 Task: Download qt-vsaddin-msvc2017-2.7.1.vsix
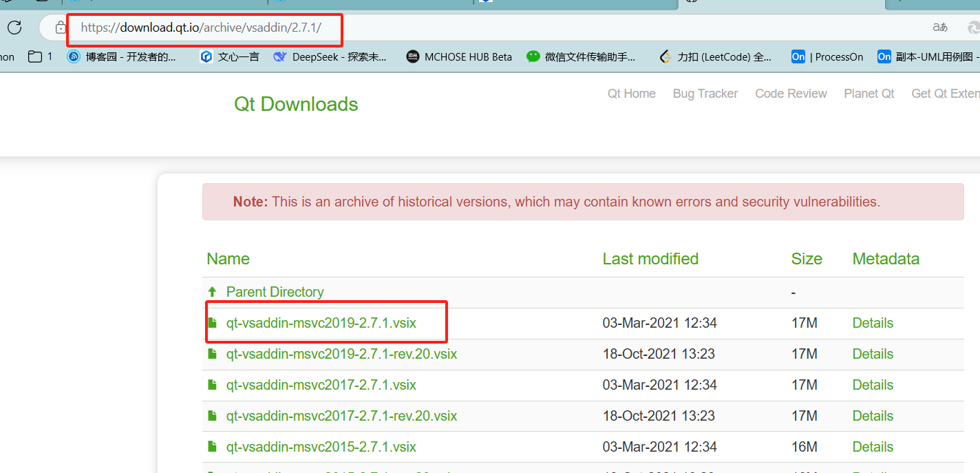pos(321,385)
